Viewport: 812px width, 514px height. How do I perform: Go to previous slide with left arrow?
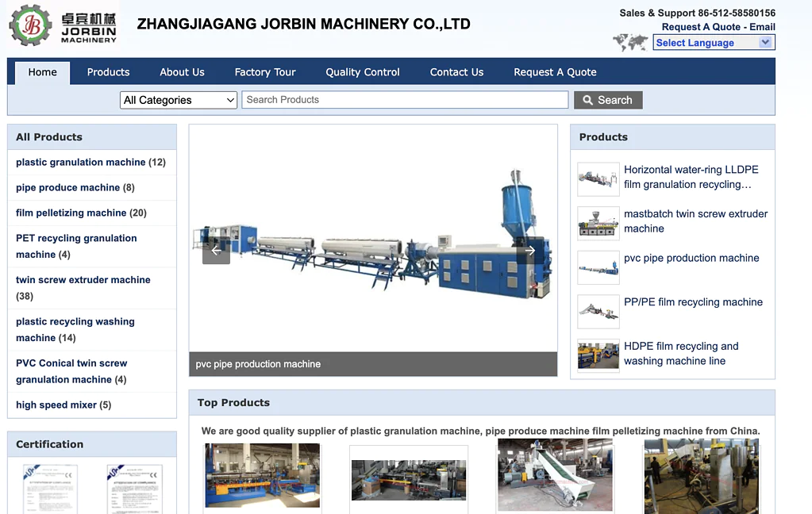216,251
